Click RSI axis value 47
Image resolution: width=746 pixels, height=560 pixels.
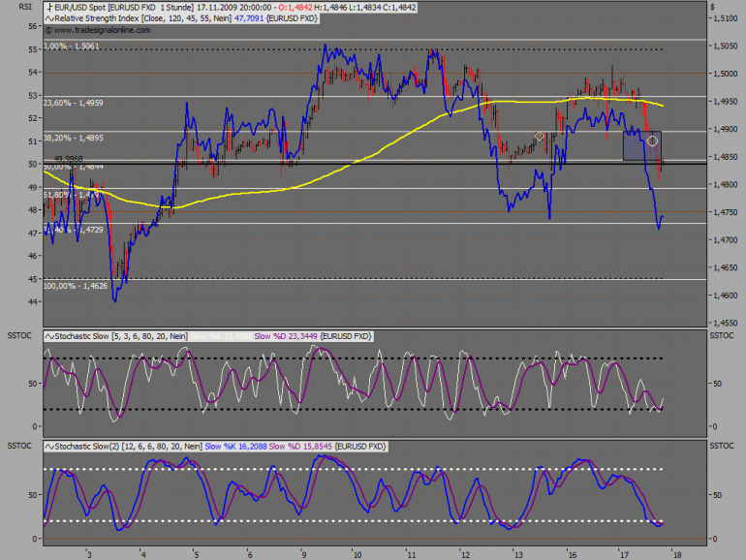[x=33, y=233]
